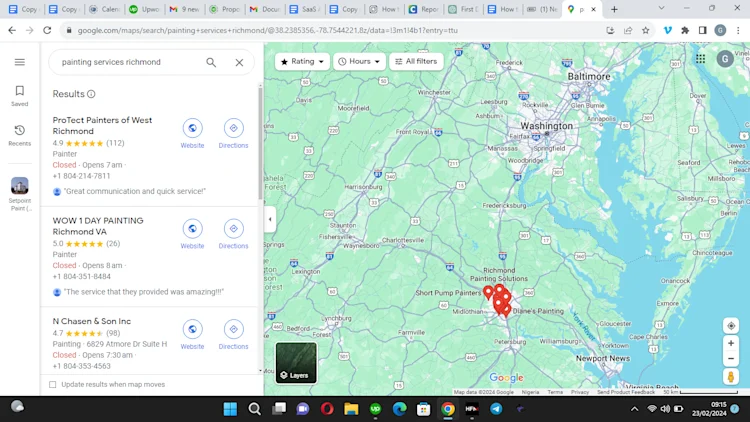This screenshot has height=422, width=750.
Task: Switch to the Upwork tab
Action: 145,9
